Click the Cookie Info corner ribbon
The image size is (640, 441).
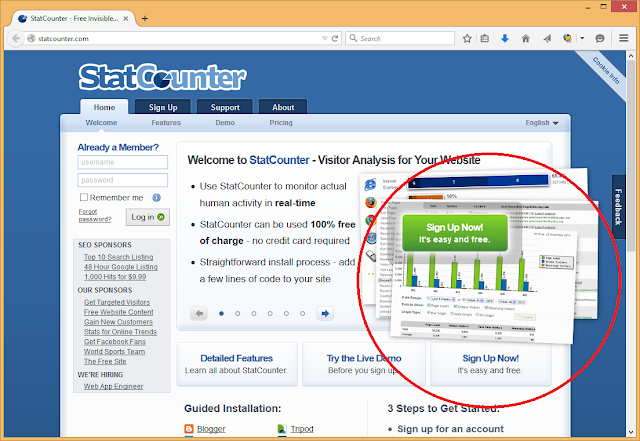coord(606,70)
